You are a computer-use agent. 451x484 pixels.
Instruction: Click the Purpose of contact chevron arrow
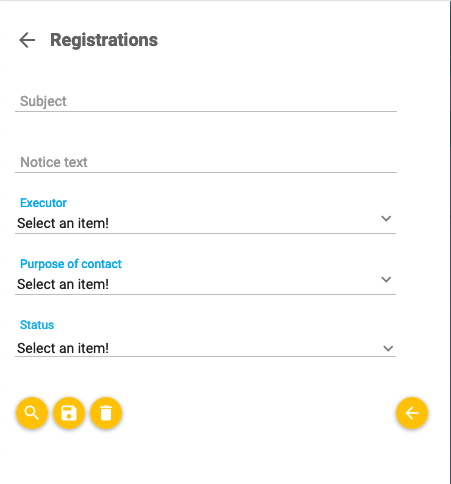coord(386,280)
